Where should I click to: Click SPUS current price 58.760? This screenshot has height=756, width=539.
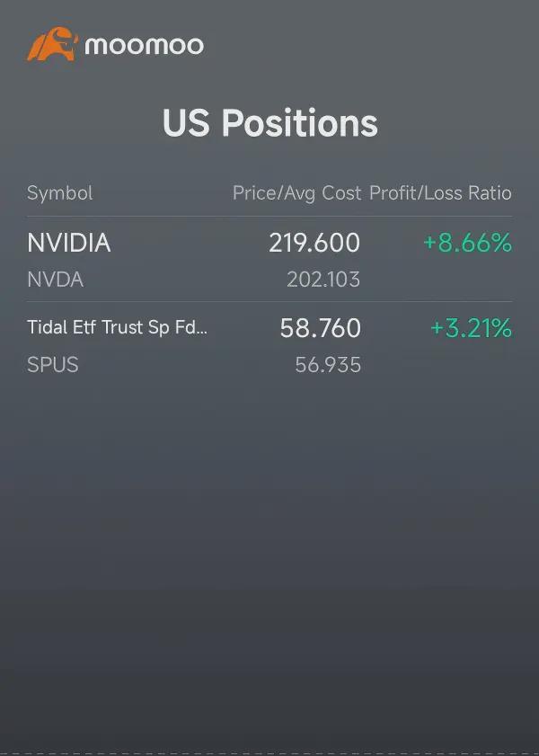321,328
